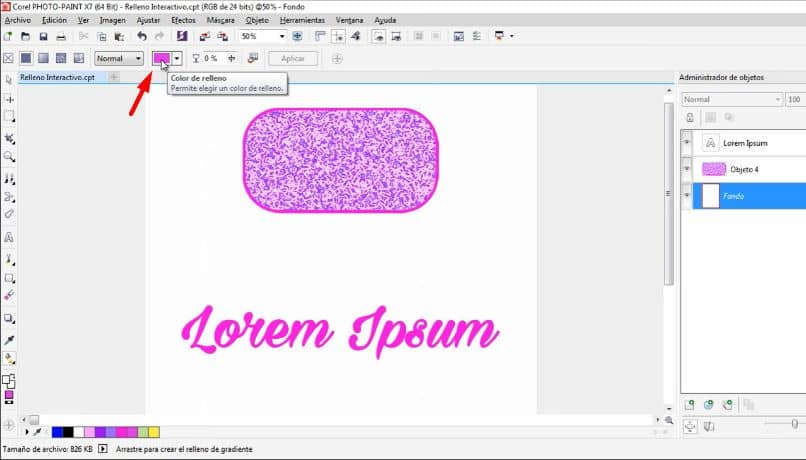The height and width of the screenshot is (460, 806).
Task: Undo the last action
Action: pos(142,36)
